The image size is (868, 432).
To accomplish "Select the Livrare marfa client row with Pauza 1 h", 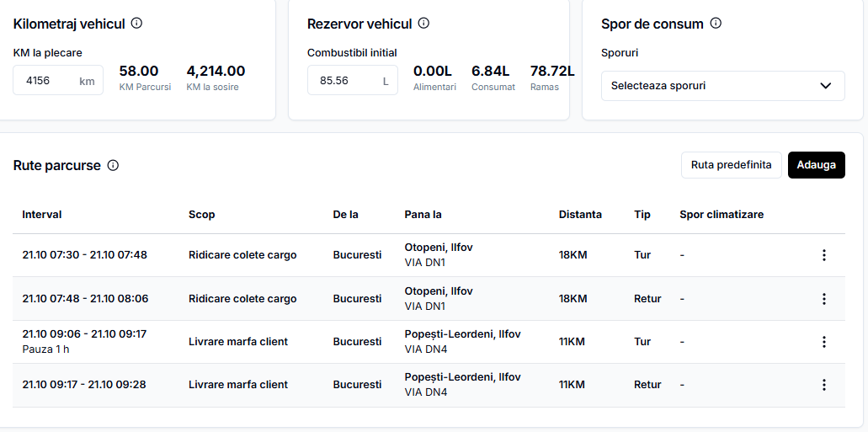I will [x=429, y=342].
